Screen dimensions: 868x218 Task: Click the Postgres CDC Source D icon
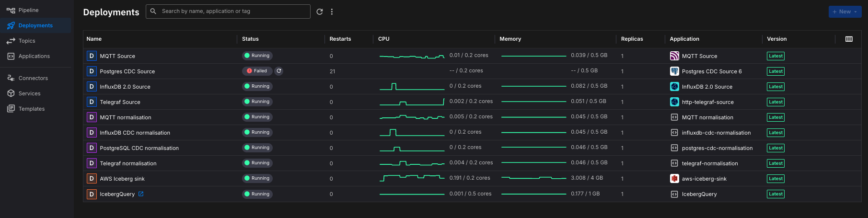(x=92, y=71)
